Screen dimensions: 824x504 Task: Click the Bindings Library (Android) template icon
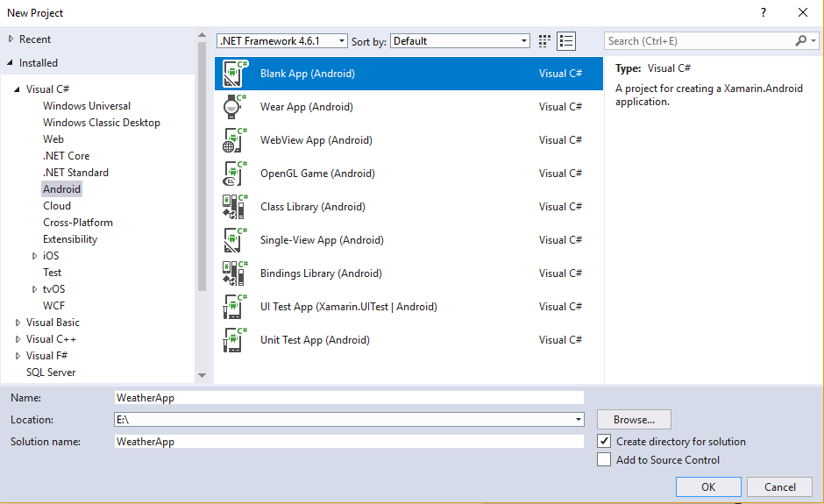click(234, 273)
